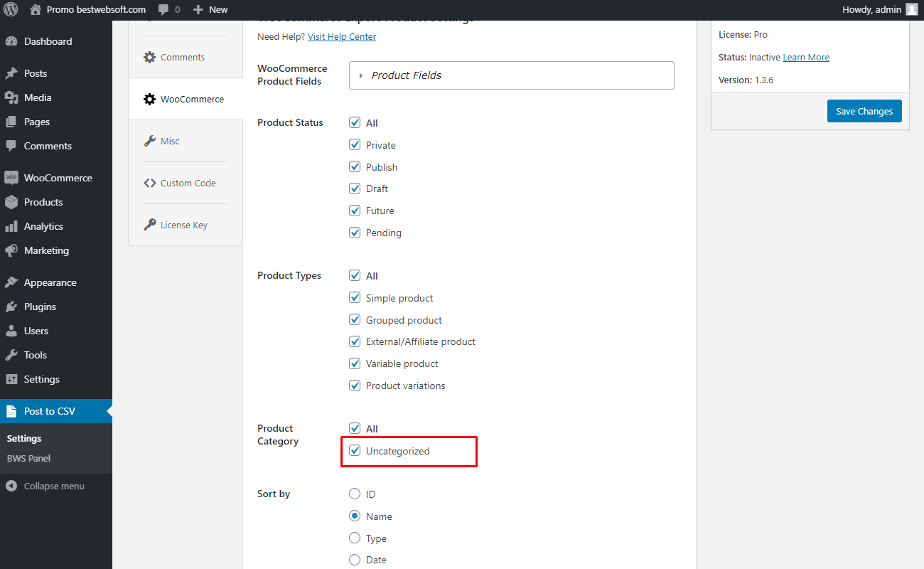Toggle the Grouped product checkbox
The height and width of the screenshot is (569, 924).
point(355,319)
